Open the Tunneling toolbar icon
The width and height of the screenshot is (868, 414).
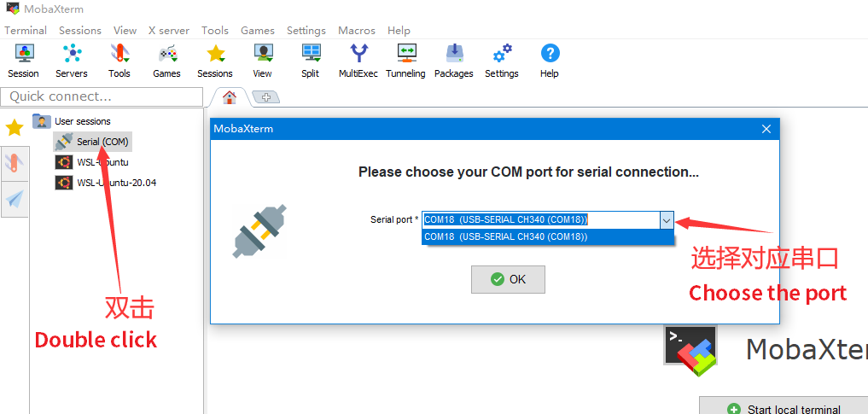pos(405,60)
